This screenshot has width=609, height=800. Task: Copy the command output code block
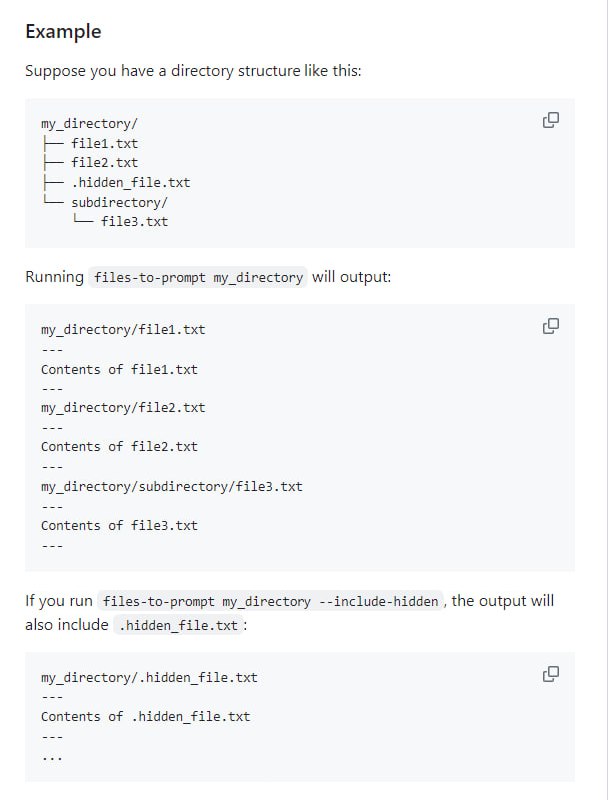(x=549, y=325)
